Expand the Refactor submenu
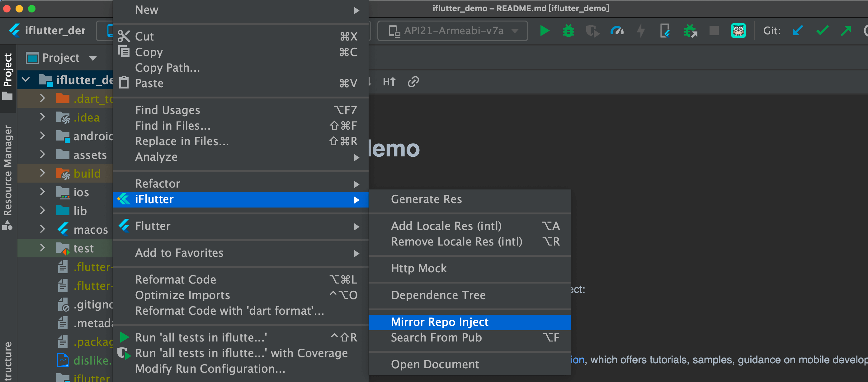 pos(241,184)
